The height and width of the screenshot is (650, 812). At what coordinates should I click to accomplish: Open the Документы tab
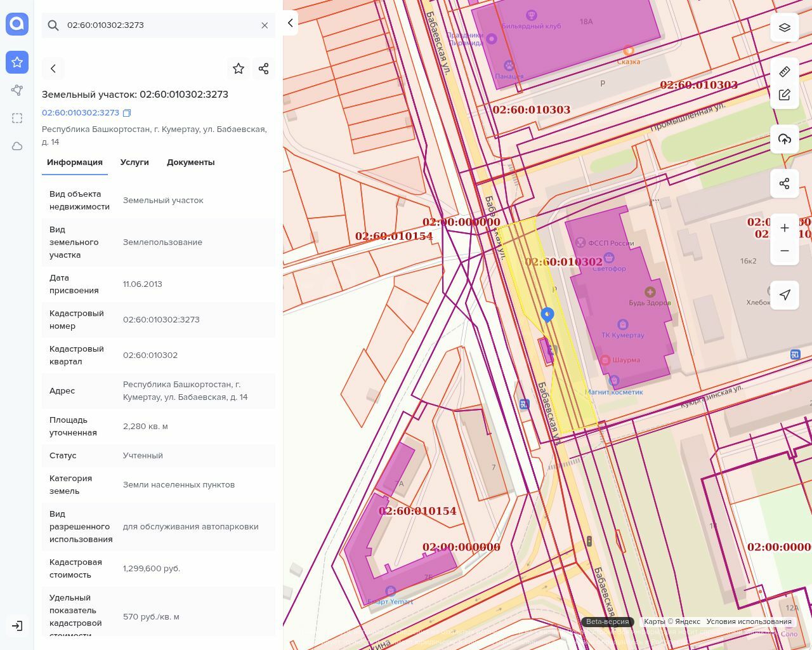(190, 162)
